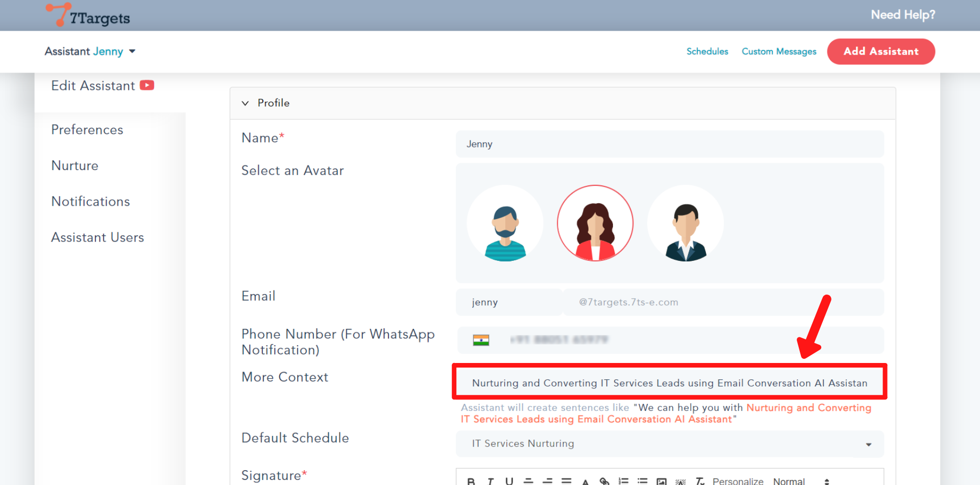The image size is (980, 485).
Task: Select the bearded man avatar
Action: (x=505, y=223)
